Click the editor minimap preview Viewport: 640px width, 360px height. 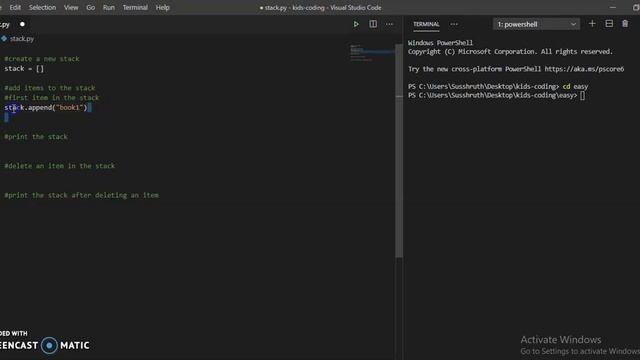pos(372,53)
